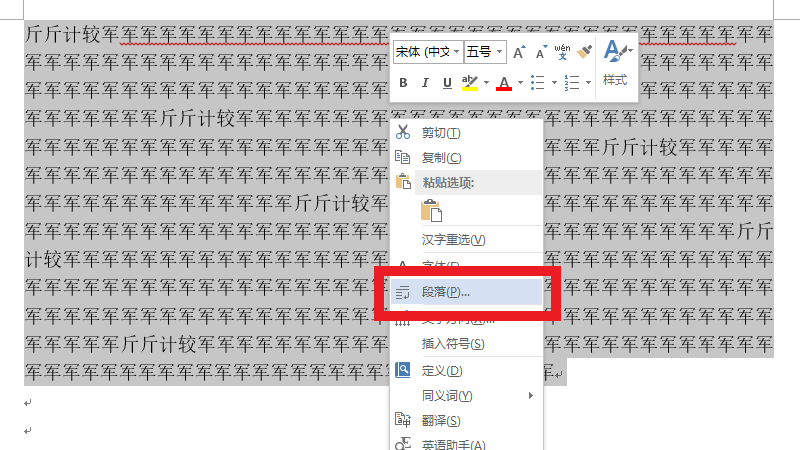800x450 pixels.
Task: Select 剪切(T) in the context menu
Action: pos(441,132)
